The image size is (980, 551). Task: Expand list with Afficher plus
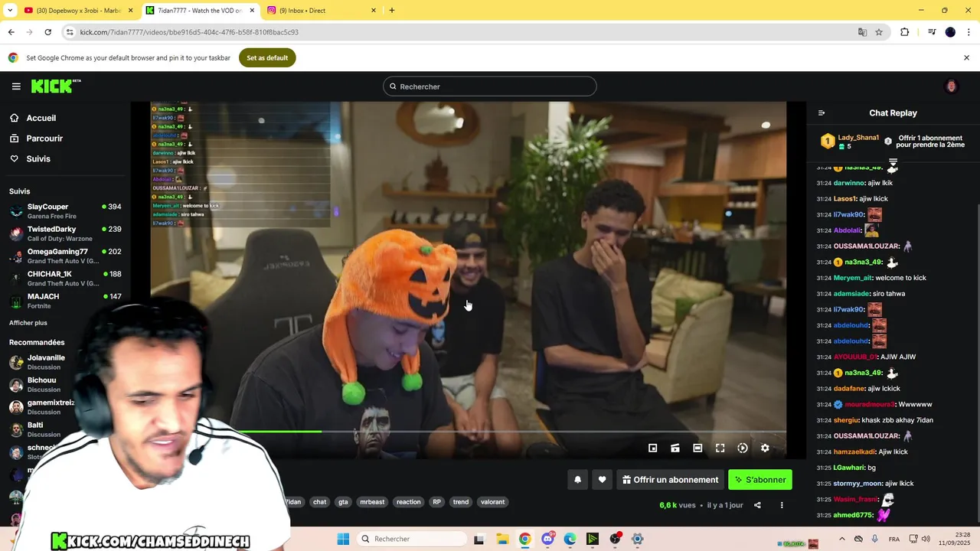pos(28,323)
